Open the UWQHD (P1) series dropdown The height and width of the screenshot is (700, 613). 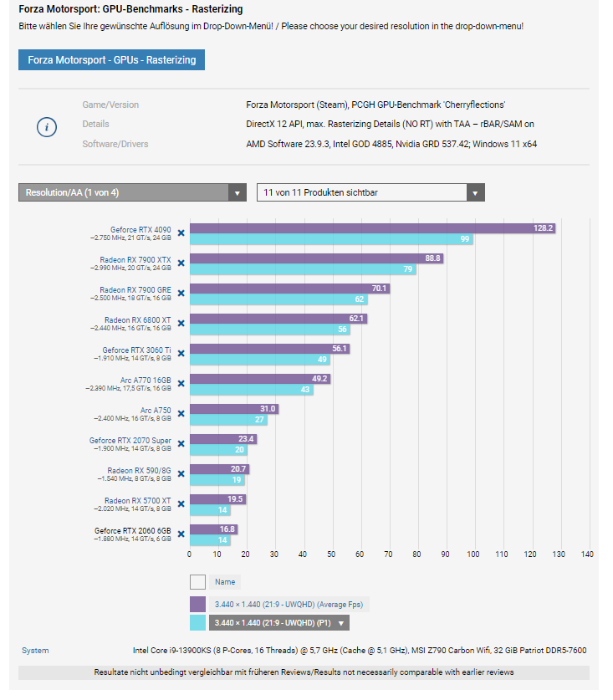click(279, 623)
